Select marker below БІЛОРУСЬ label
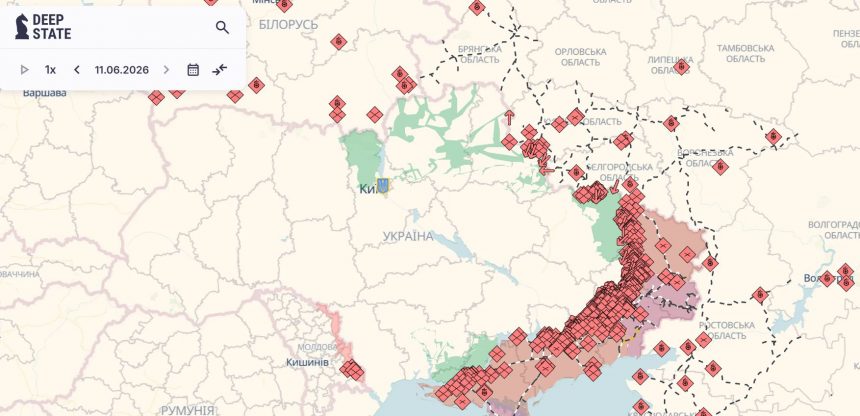860x416 pixels. [338, 42]
